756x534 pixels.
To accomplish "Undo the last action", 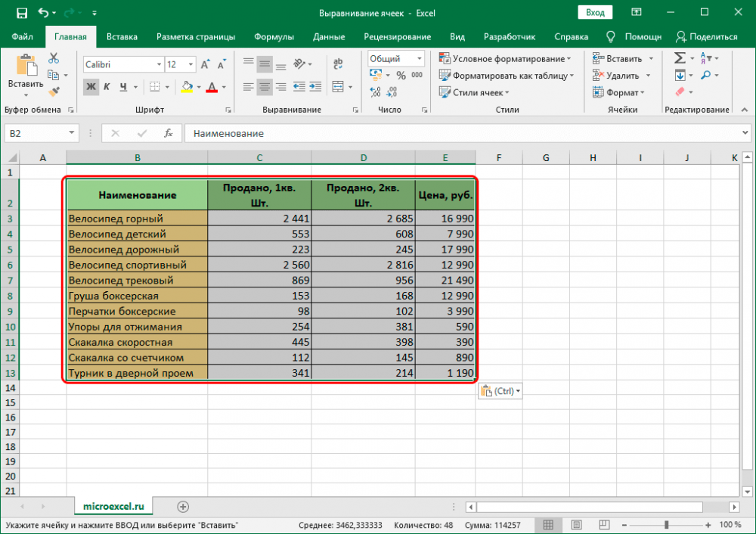I will (43, 13).
